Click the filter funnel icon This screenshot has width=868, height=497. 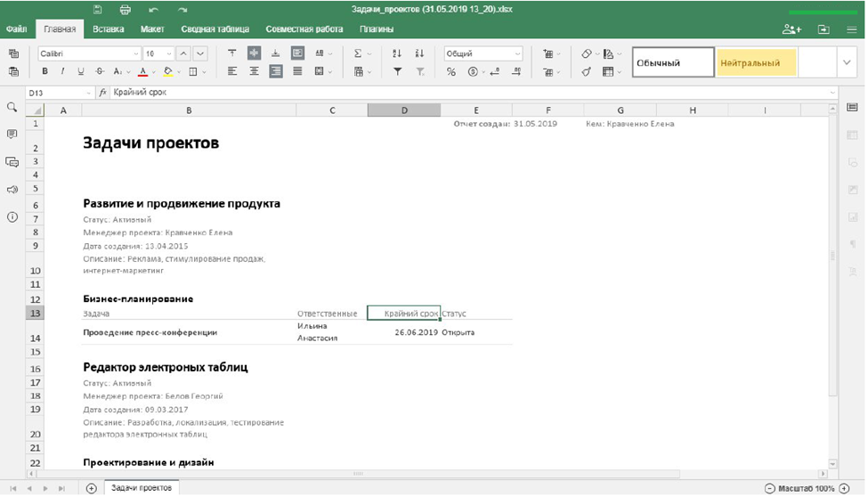coord(397,71)
